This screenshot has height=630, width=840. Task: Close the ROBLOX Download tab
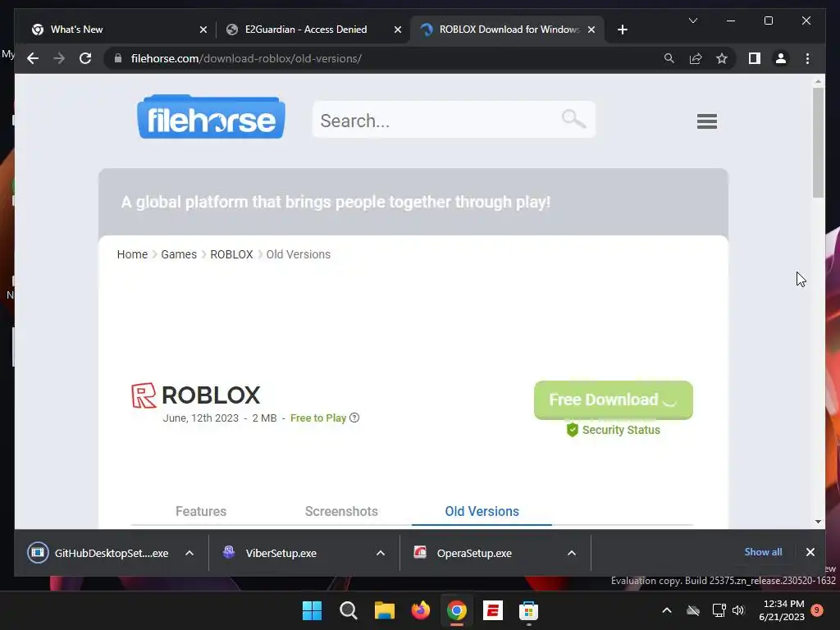(x=591, y=30)
